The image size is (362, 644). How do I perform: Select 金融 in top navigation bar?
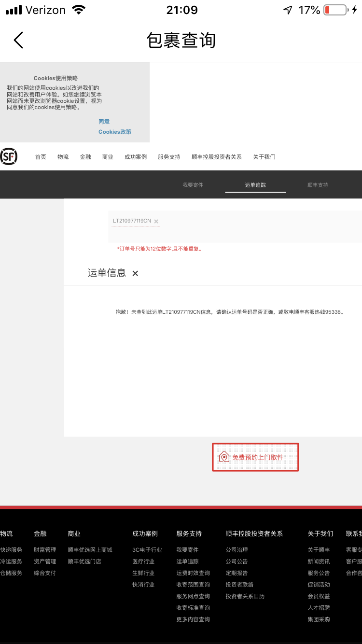(x=85, y=157)
